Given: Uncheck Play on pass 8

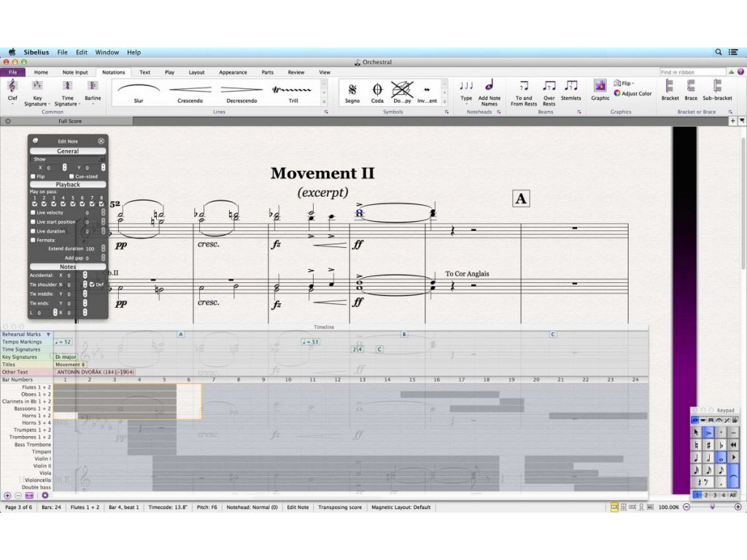Looking at the screenshot, I should 101,204.
